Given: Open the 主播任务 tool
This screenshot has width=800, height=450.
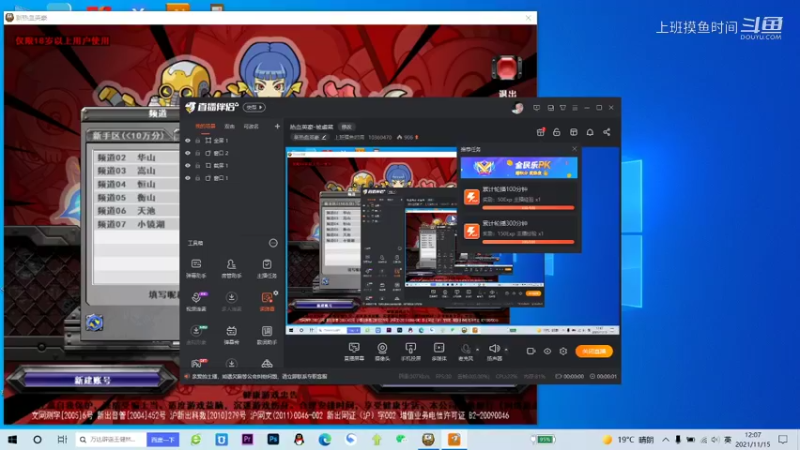Looking at the screenshot, I should coord(266,268).
